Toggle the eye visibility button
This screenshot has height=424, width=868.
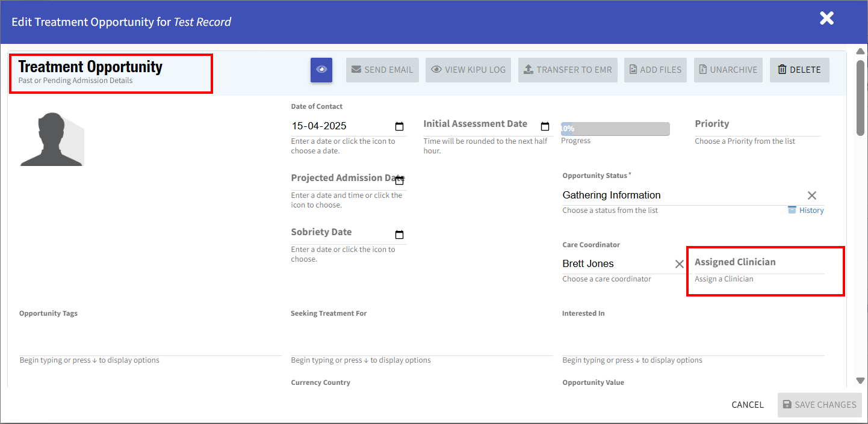[321, 70]
